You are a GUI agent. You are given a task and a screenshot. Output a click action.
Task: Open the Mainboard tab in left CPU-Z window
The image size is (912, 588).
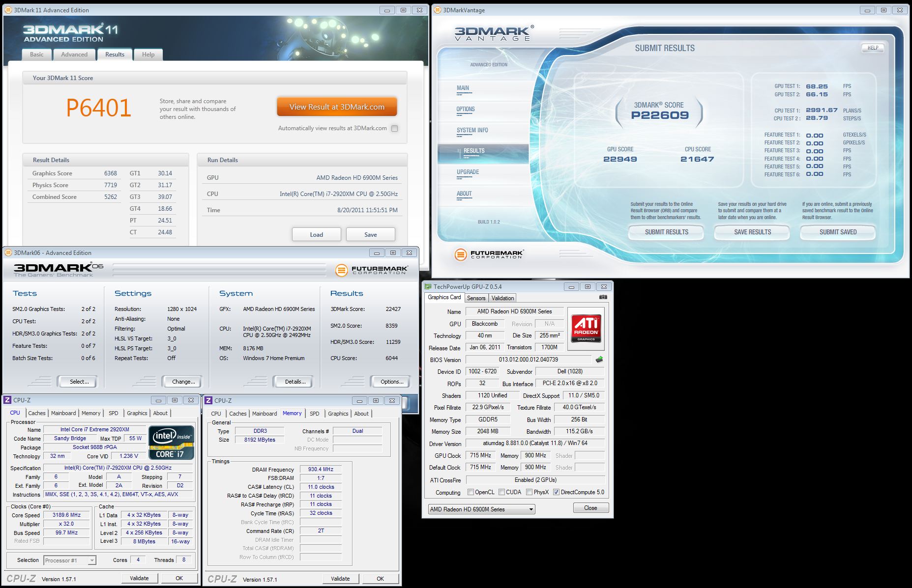63,413
